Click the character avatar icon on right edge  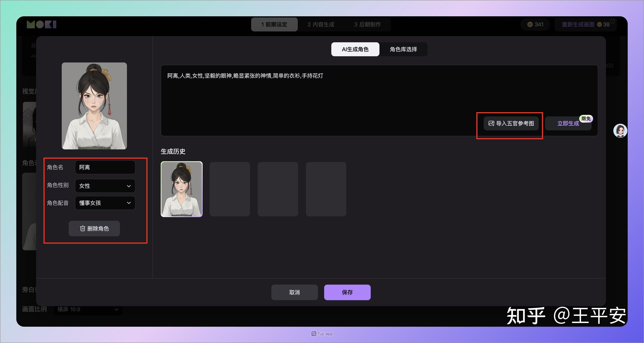(621, 131)
